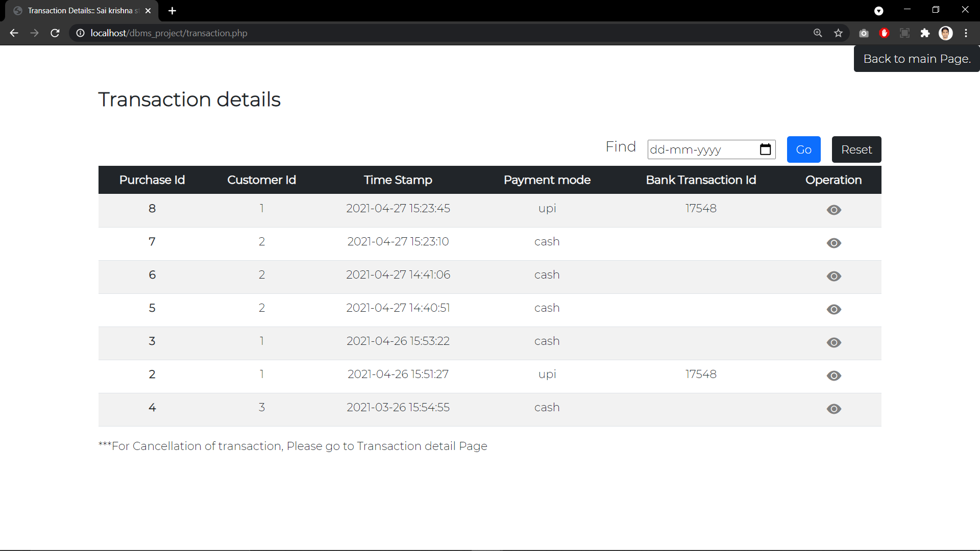The image size is (980, 551).
Task: Open the Chrome profile avatar
Action: (x=945, y=33)
